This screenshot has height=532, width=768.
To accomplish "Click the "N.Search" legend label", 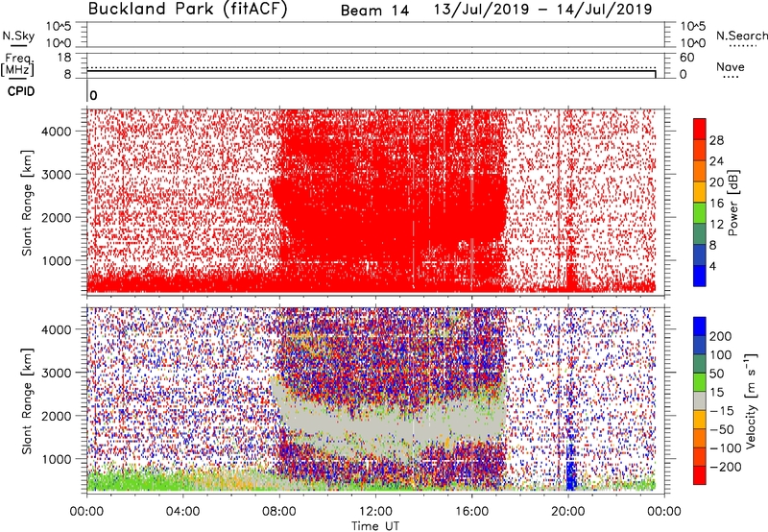I will [741, 36].
